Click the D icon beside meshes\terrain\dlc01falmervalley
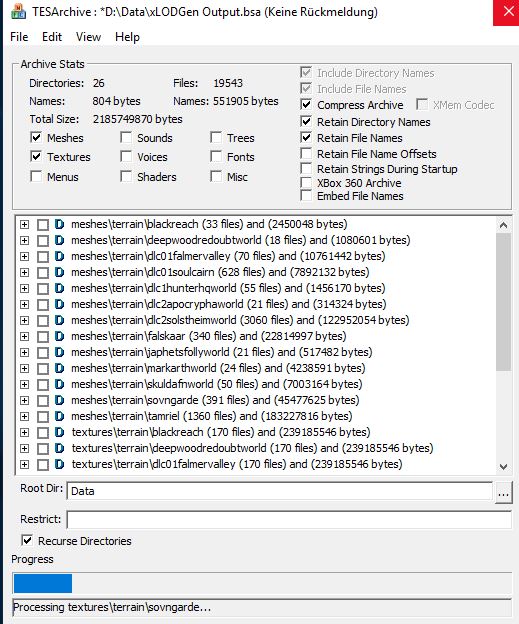 click(x=59, y=256)
